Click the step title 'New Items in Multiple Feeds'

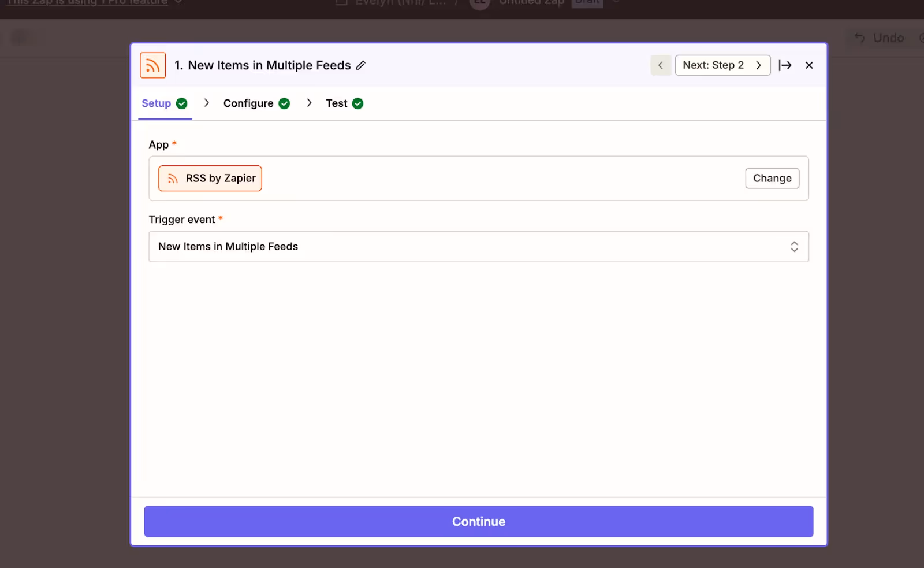(x=269, y=65)
